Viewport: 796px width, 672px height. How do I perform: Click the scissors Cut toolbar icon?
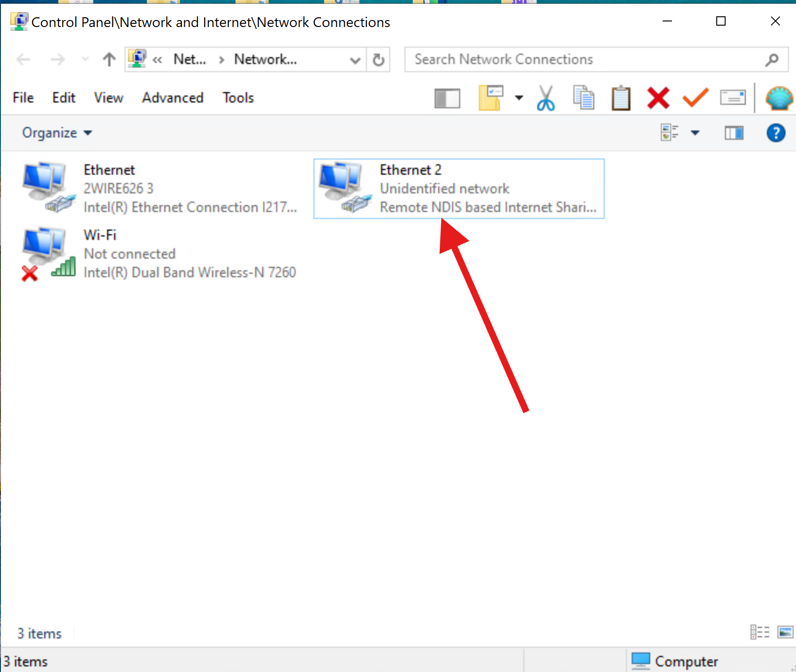click(x=545, y=98)
